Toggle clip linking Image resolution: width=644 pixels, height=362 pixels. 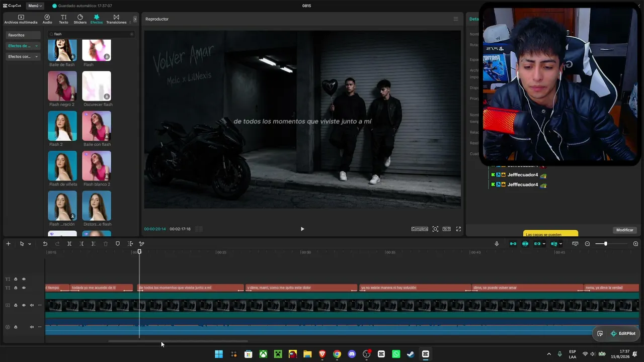tap(537, 244)
